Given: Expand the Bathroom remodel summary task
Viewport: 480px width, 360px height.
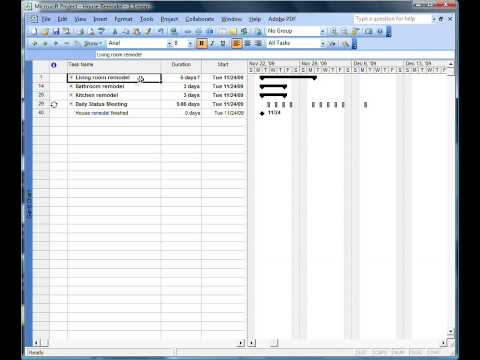Looking at the screenshot, I should (x=71, y=86).
